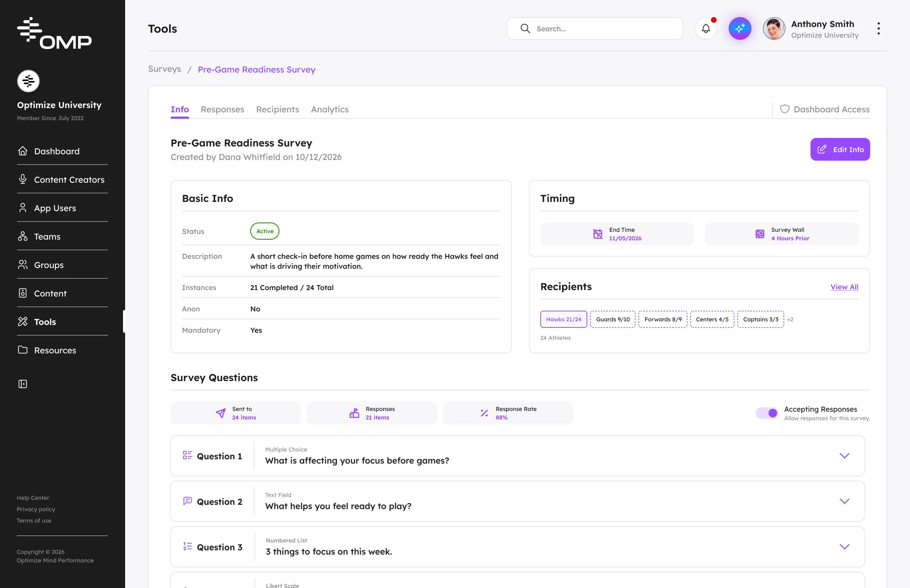
Task: Click the Groups icon in the sidebar
Action: click(22, 264)
